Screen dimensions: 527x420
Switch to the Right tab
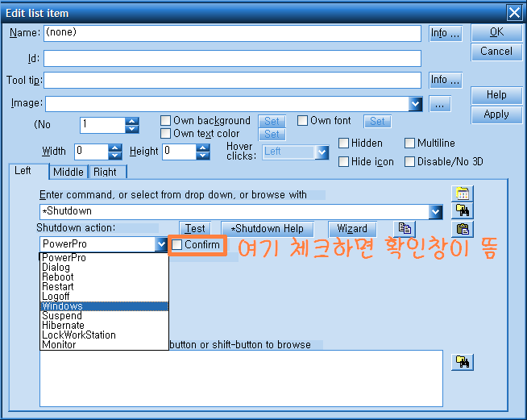tap(107, 172)
